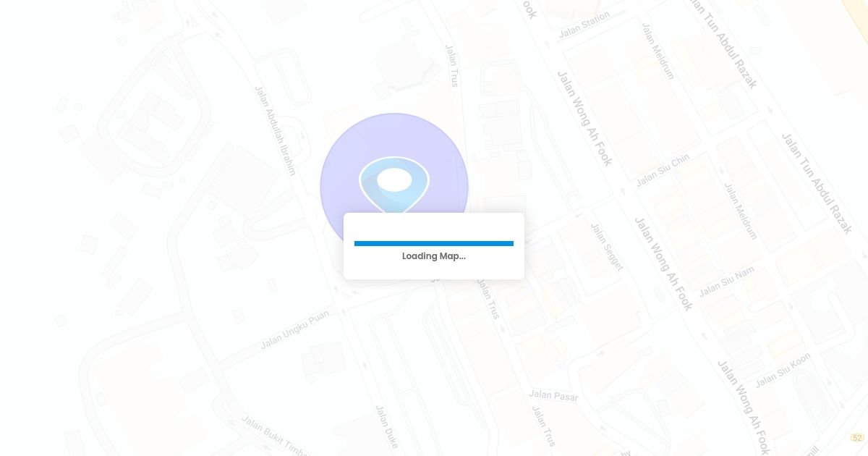868x456 pixels.
Task: Select the Jalan Abdullah Ibrahim street label
Action: (275, 130)
